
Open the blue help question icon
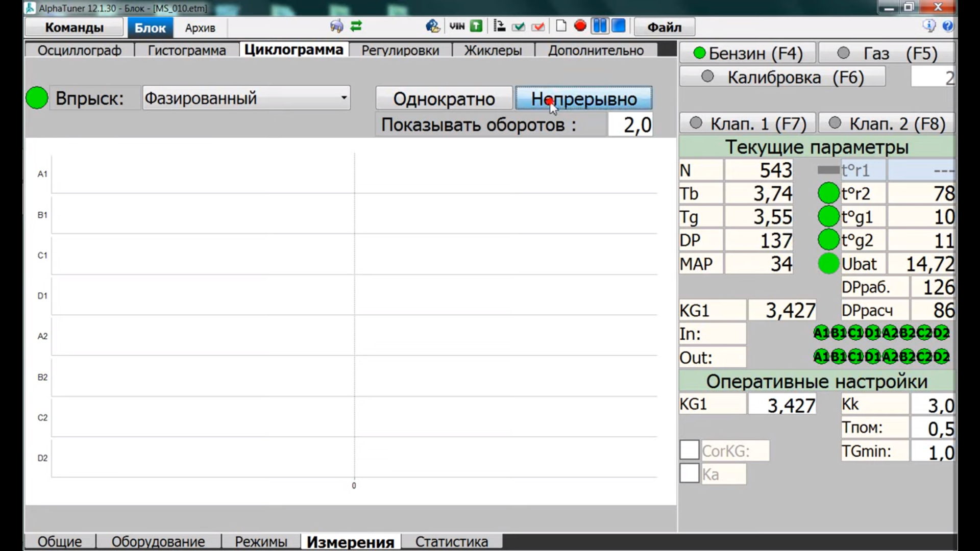click(948, 26)
